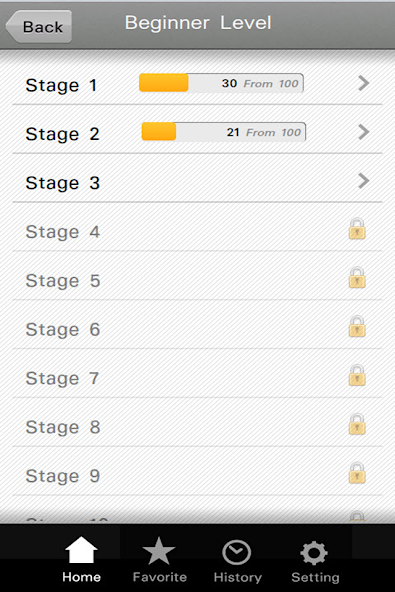
Task: Tap the padlock icon on Stage 4
Action: point(357,229)
